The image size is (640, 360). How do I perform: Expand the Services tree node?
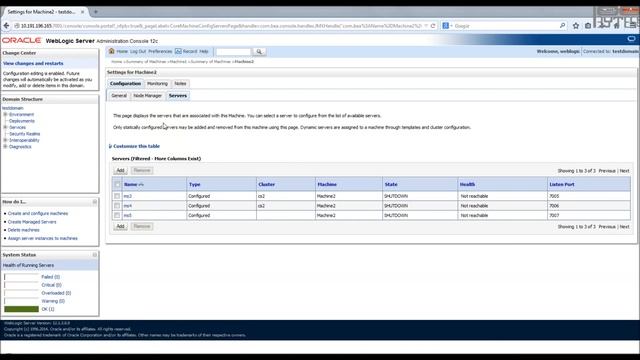(x=5, y=127)
